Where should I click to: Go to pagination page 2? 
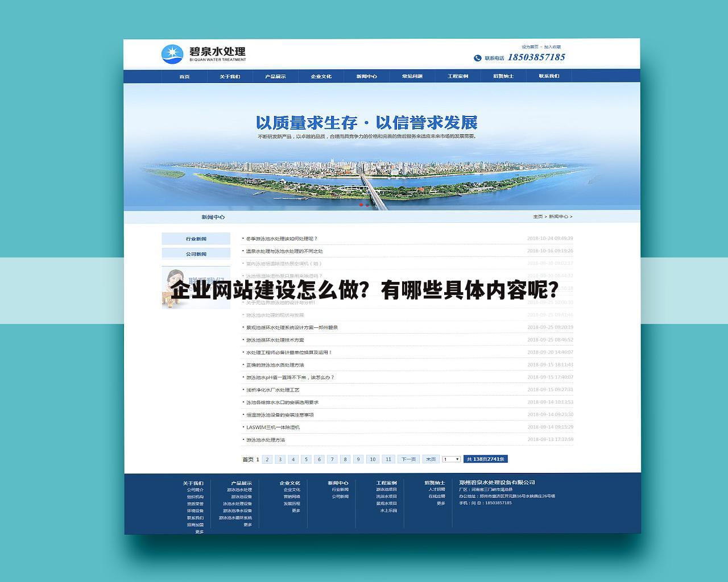click(x=267, y=459)
